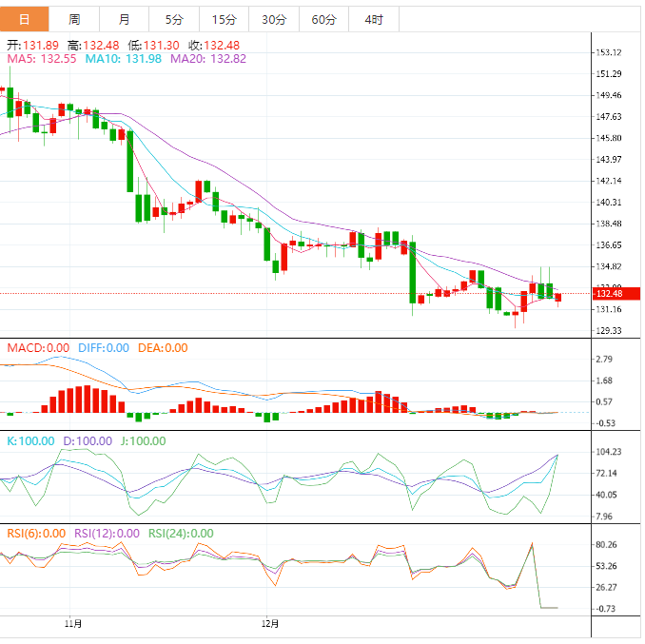Screen dimensions: 645x644
Task: Click the 11月 date axis label
Action: (73, 624)
